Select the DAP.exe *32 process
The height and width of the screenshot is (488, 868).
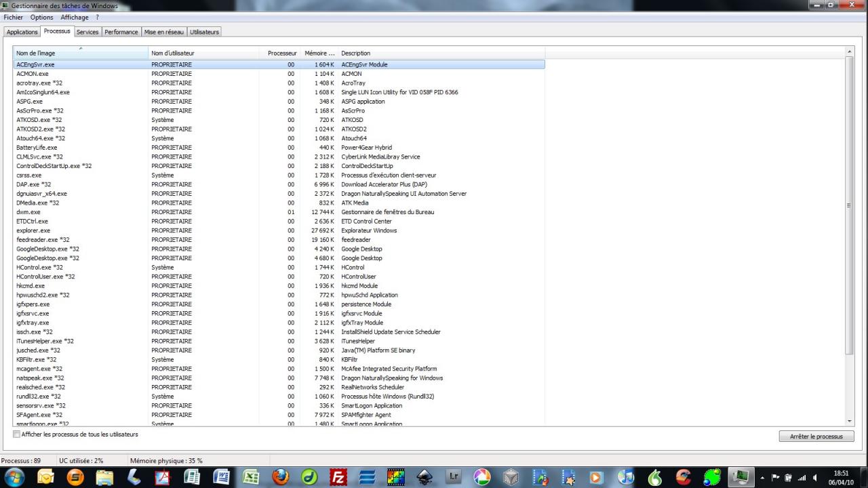point(279,184)
